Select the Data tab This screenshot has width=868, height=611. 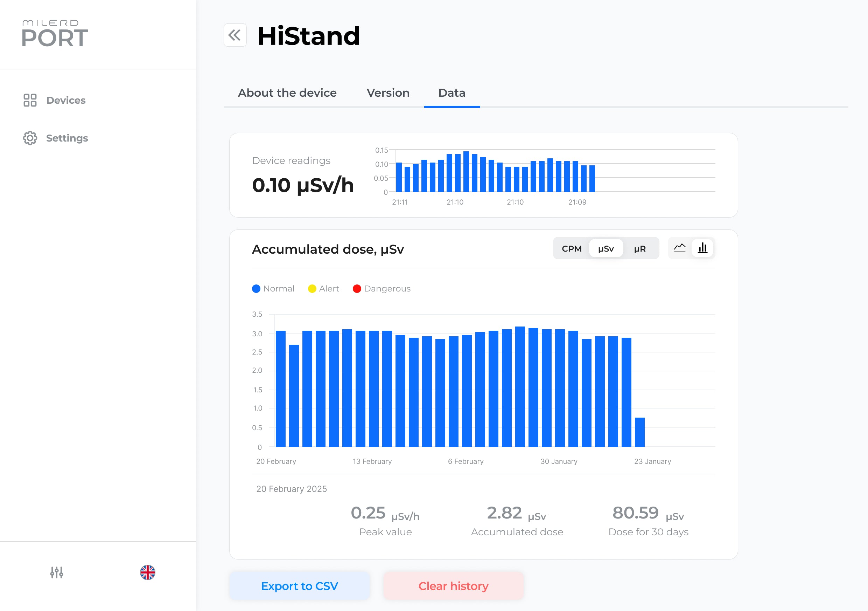pos(451,93)
